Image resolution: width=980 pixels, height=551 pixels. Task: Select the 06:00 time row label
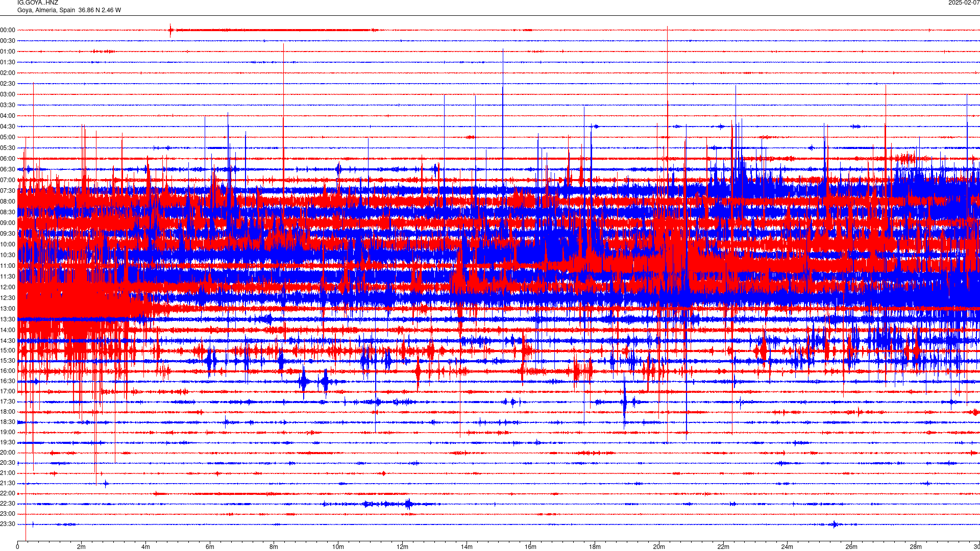coord(8,159)
